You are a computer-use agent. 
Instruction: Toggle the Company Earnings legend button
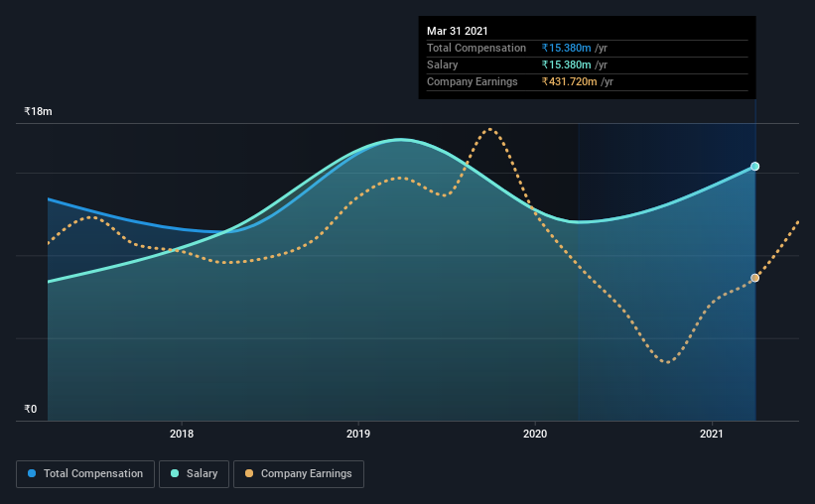point(299,474)
